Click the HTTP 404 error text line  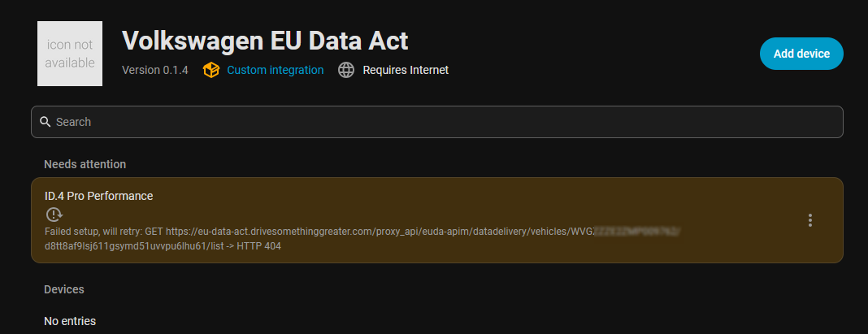point(163,246)
